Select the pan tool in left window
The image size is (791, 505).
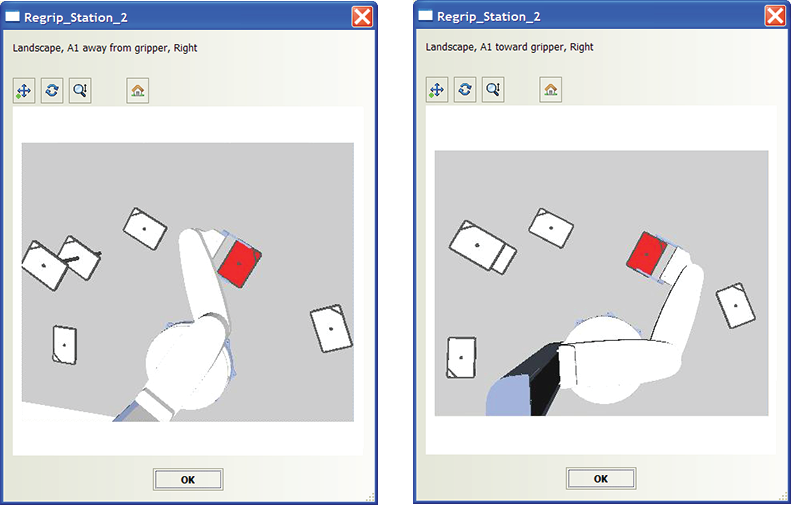(x=24, y=91)
